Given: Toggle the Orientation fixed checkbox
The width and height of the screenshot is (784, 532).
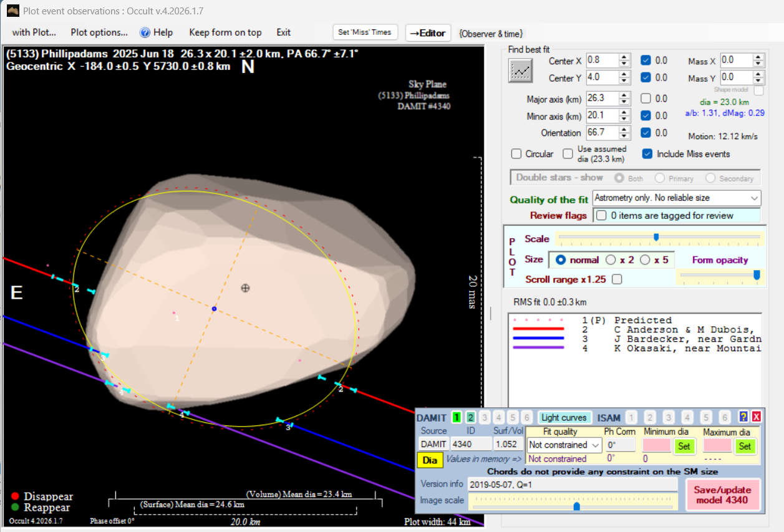Looking at the screenshot, I should (x=646, y=133).
